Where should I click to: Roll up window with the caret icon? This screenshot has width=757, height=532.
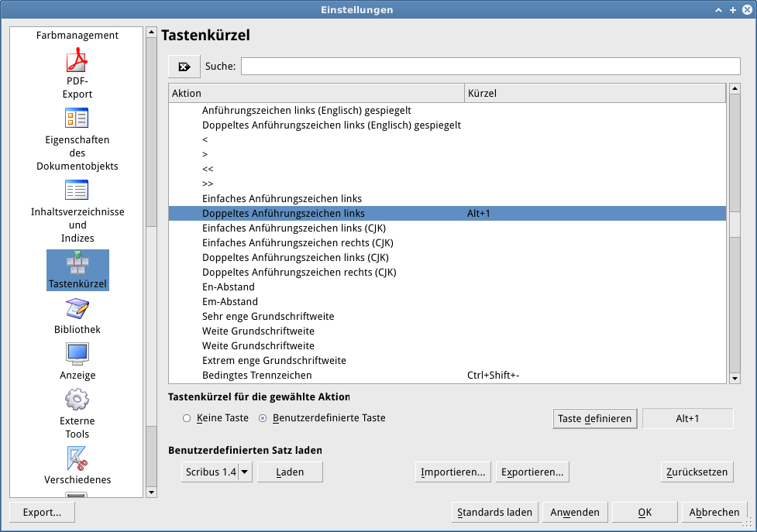[719, 9]
